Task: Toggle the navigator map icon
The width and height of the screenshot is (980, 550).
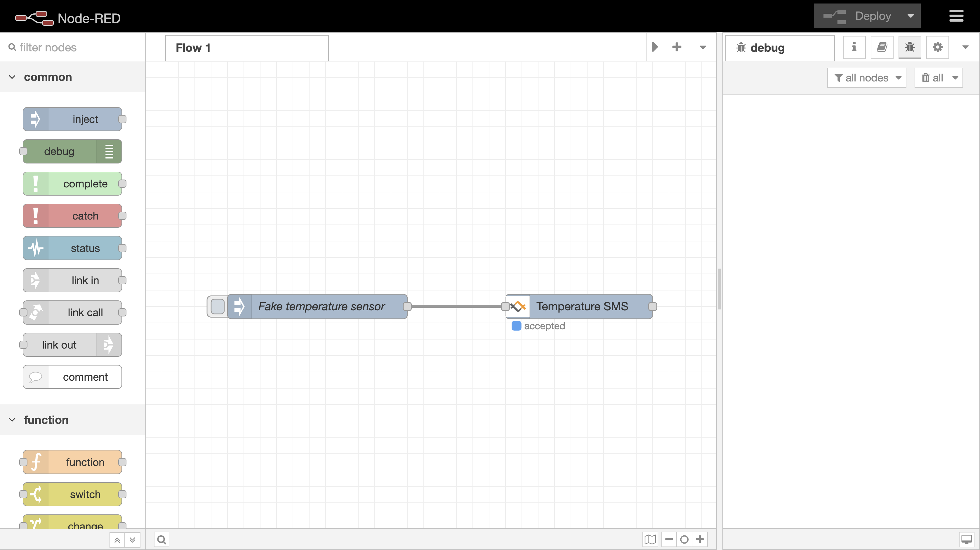Action: point(650,539)
